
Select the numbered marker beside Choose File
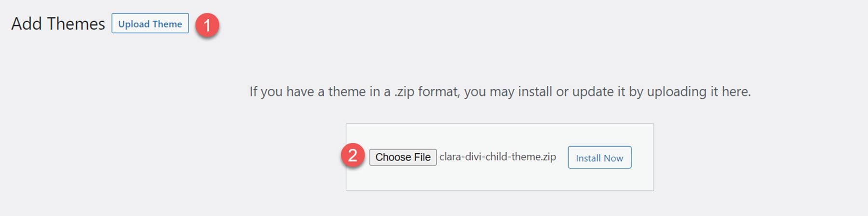[353, 156]
